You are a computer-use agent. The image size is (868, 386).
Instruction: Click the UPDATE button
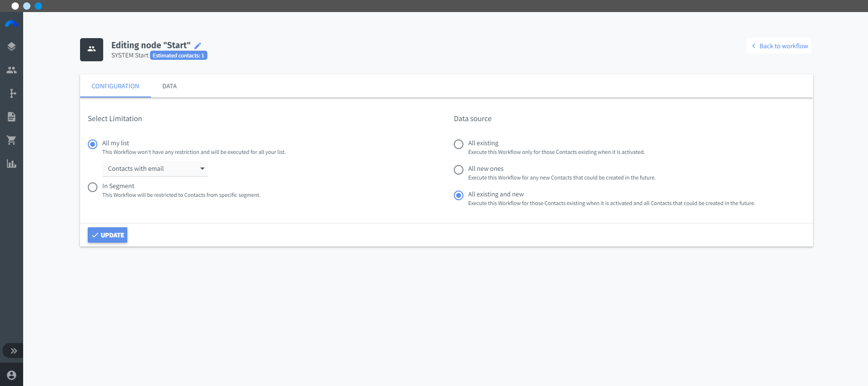coord(108,235)
